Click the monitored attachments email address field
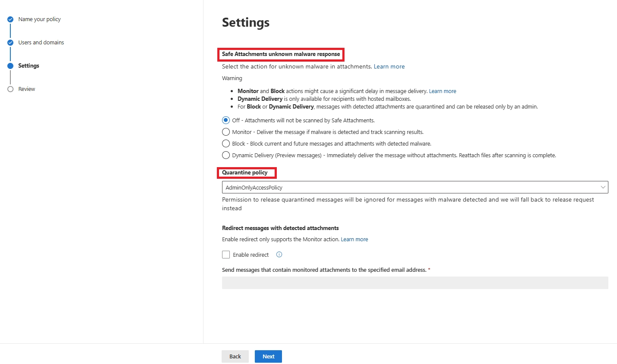The image size is (617, 364). tap(414, 283)
